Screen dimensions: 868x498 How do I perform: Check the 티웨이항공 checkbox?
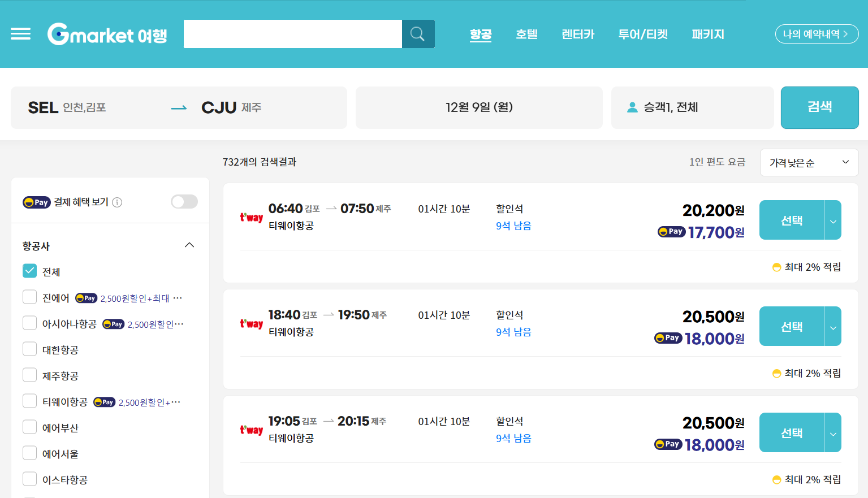coord(29,401)
